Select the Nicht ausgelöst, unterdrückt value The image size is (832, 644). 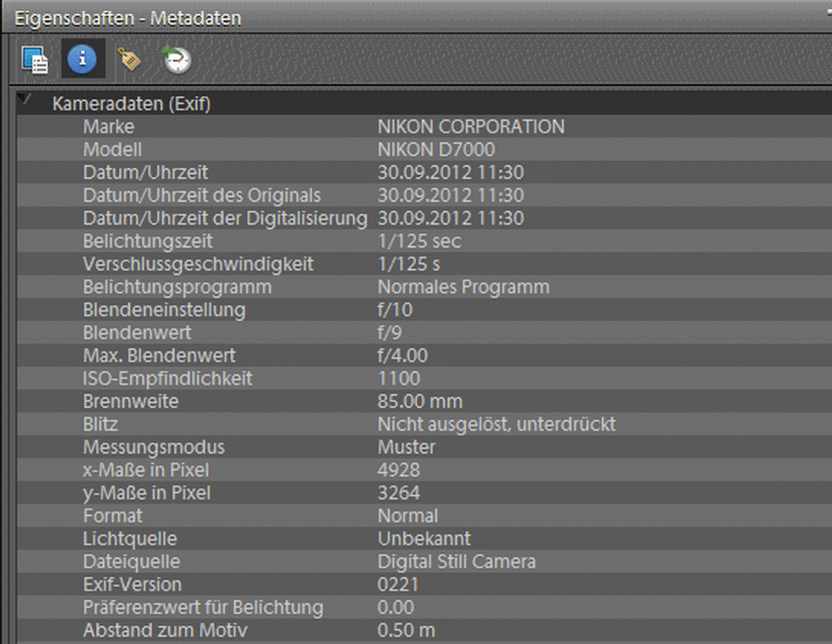coord(497,424)
